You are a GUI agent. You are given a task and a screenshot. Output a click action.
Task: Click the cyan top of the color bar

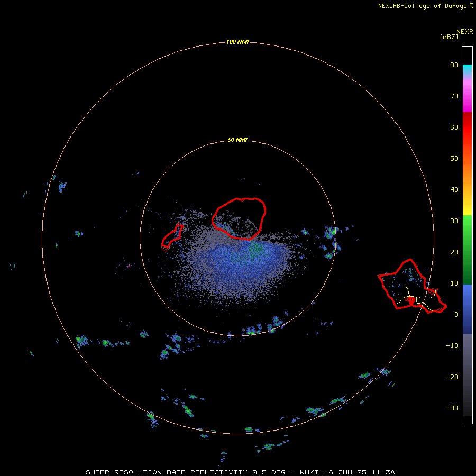pos(467,68)
